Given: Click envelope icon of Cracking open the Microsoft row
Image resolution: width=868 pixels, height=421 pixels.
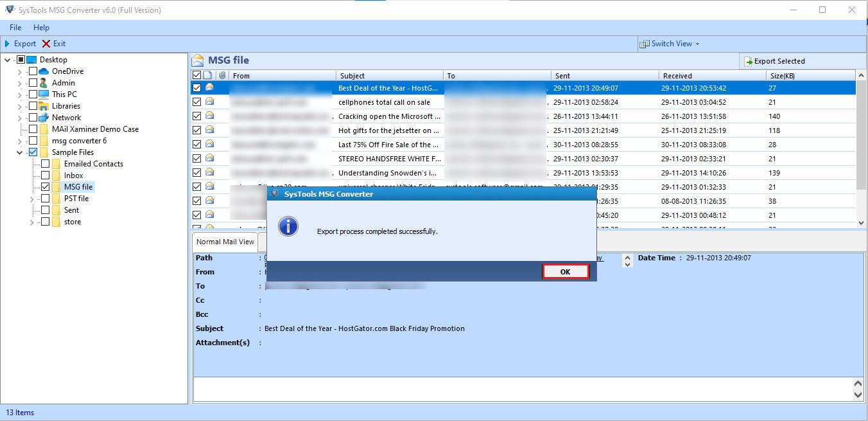Looking at the screenshot, I should (209, 116).
